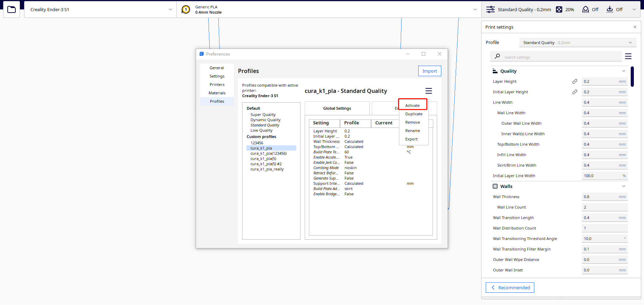Screen dimensions: 644x305
Task: Click the Quality category icon
Action: [495, 71]
